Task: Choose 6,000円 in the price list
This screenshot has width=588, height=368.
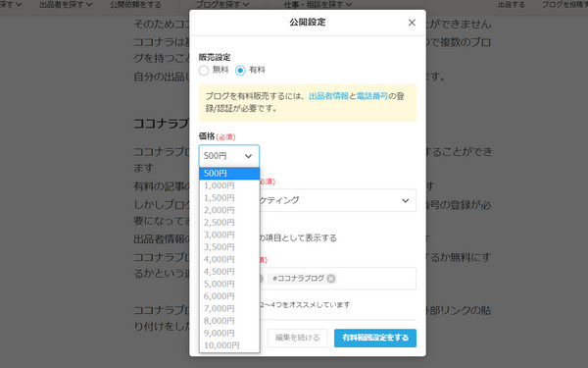Action: pos(229,296)
